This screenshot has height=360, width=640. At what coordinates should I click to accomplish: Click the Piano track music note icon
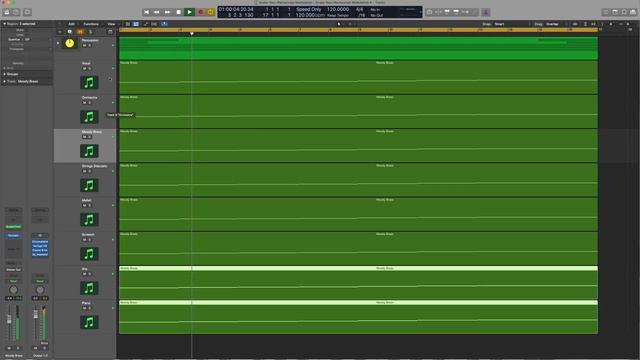click(89, 323)
